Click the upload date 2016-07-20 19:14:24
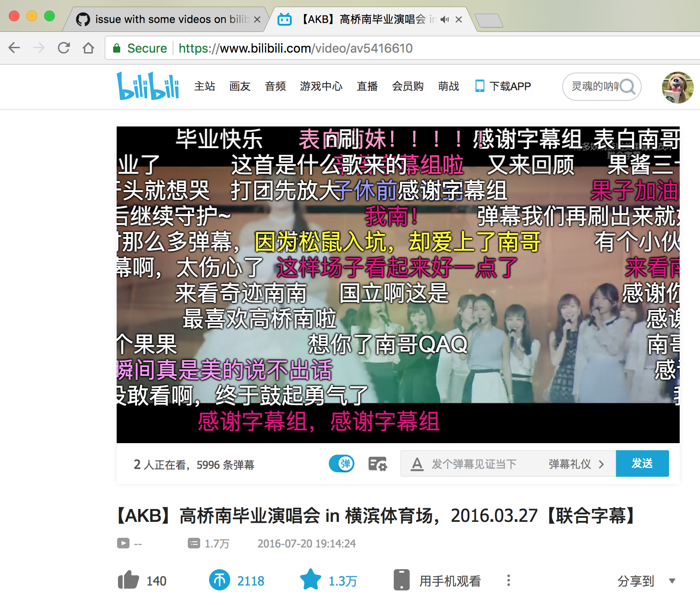Image resolution: width=700 pixels, height=605 pixels. [307, 544]
